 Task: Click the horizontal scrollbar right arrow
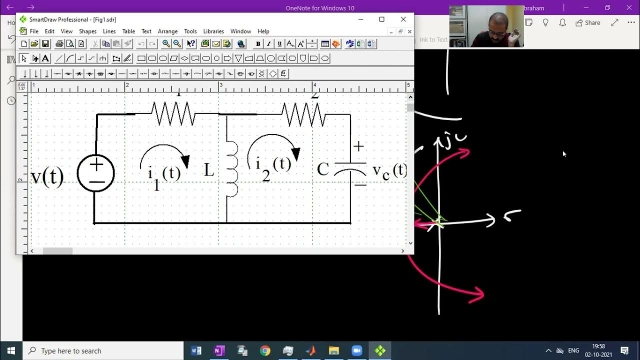click(403, 251)
